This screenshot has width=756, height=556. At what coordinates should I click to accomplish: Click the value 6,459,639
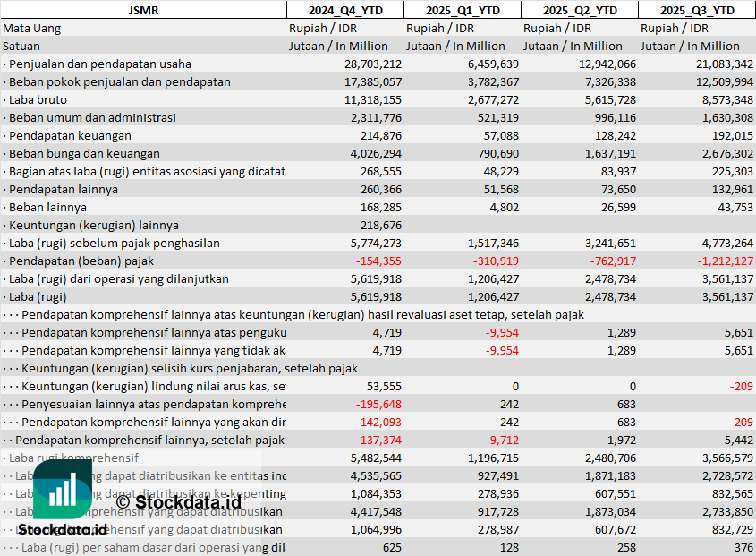point(493,64)
